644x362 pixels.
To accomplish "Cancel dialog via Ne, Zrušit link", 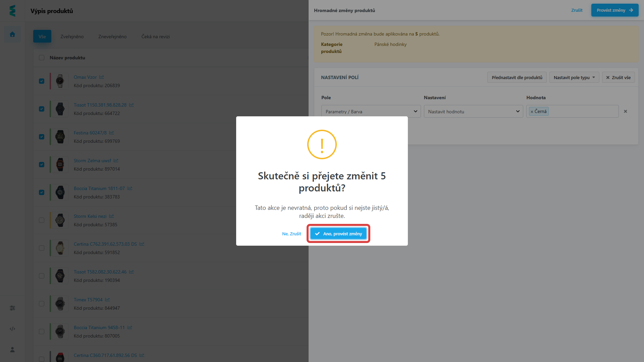I will coord(291,234).
